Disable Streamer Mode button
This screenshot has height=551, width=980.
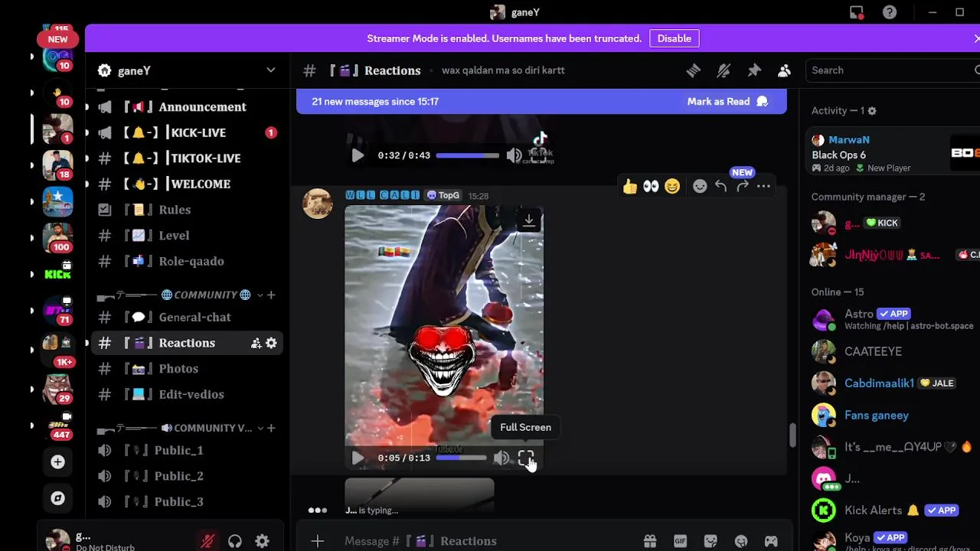pos(675,38)
